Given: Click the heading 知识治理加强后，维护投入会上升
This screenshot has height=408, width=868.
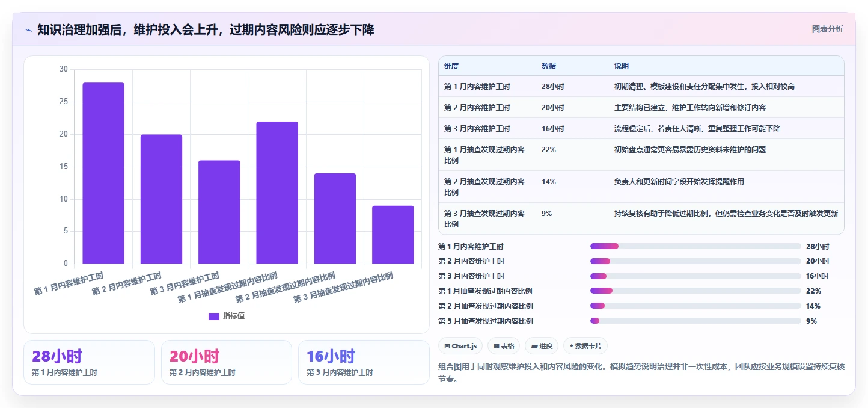Looking at the screenshot, I should click(x=206, y=29).
